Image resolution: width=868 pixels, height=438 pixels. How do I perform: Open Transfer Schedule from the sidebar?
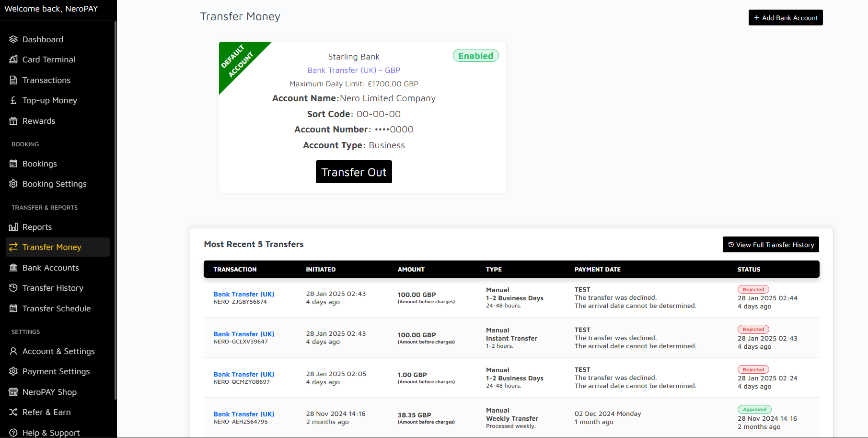click(56, 308)
